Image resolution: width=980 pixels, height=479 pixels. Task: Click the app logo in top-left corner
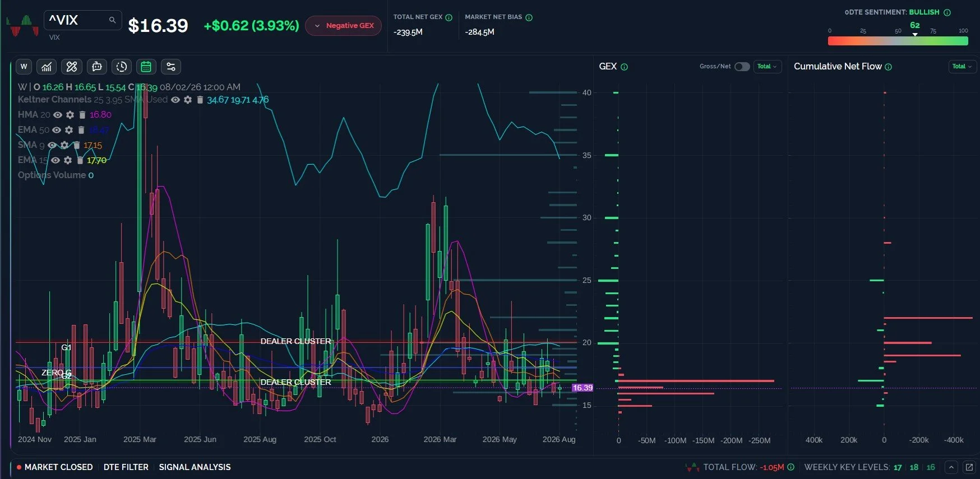coord(22,26)
